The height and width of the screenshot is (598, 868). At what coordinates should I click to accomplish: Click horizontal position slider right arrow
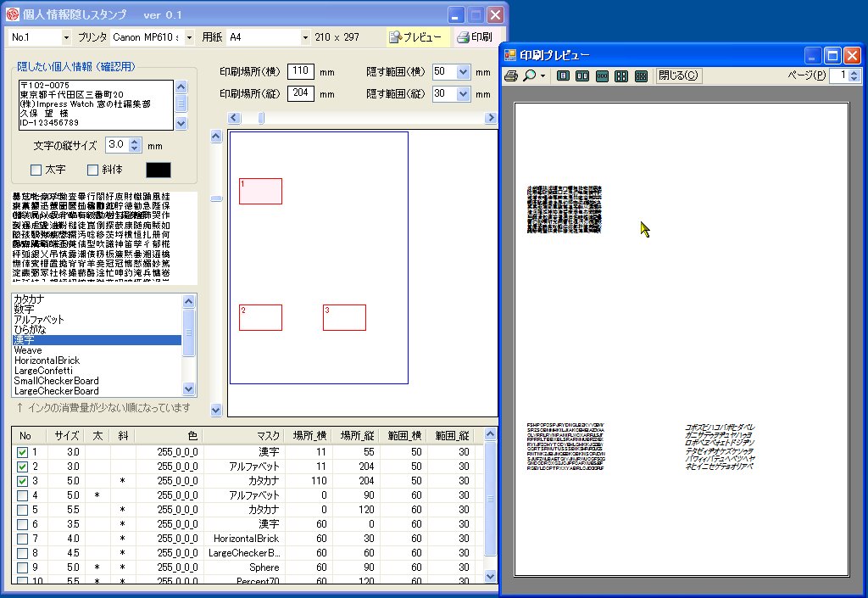tap(491, 118)
